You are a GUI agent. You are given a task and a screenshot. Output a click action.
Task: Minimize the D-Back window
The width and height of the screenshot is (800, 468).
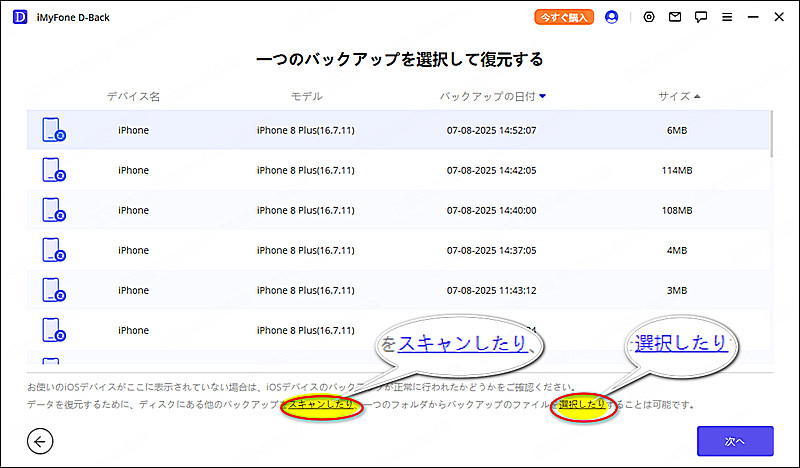point(753,17)
